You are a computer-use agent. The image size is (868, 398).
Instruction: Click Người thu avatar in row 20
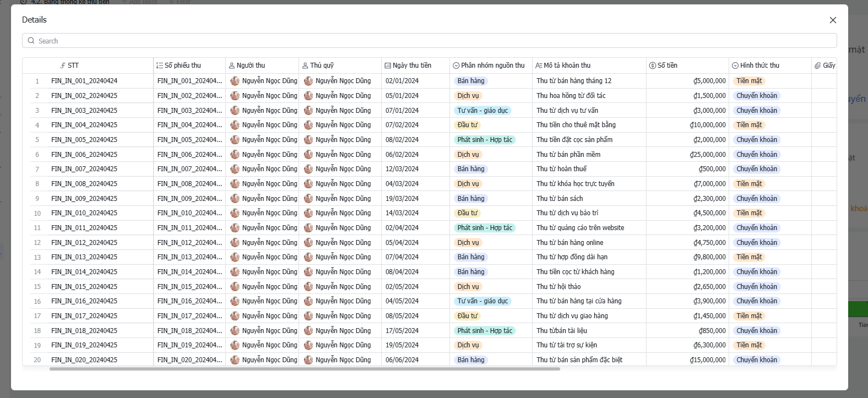pos(235,360)
